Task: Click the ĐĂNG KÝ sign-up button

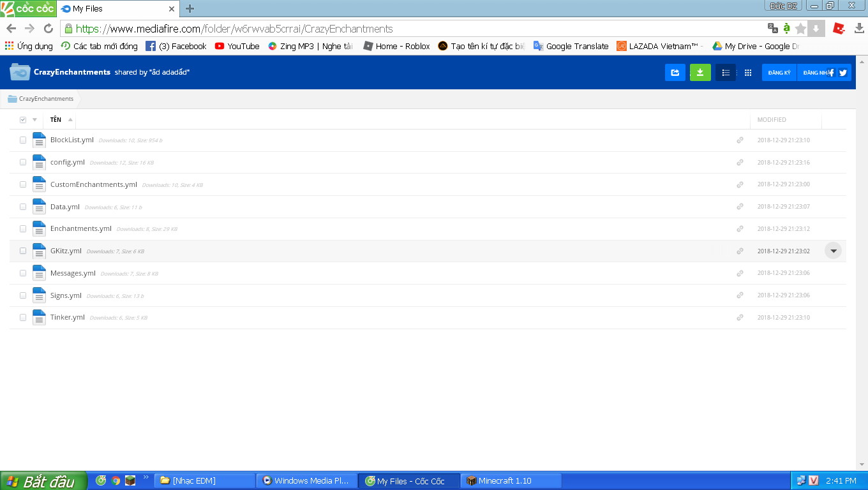Action: click(779, 73)
